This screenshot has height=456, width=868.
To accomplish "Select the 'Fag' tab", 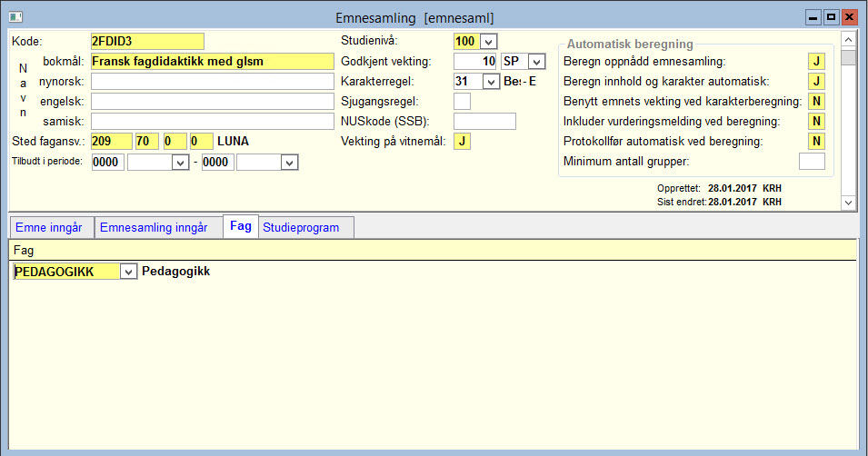I will 241,226.
